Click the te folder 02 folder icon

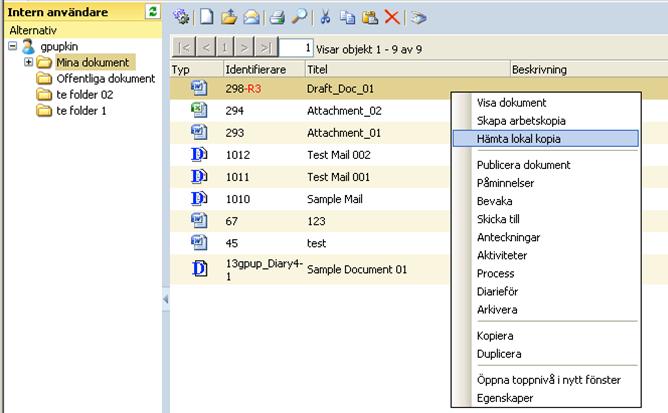click(44, 94)
